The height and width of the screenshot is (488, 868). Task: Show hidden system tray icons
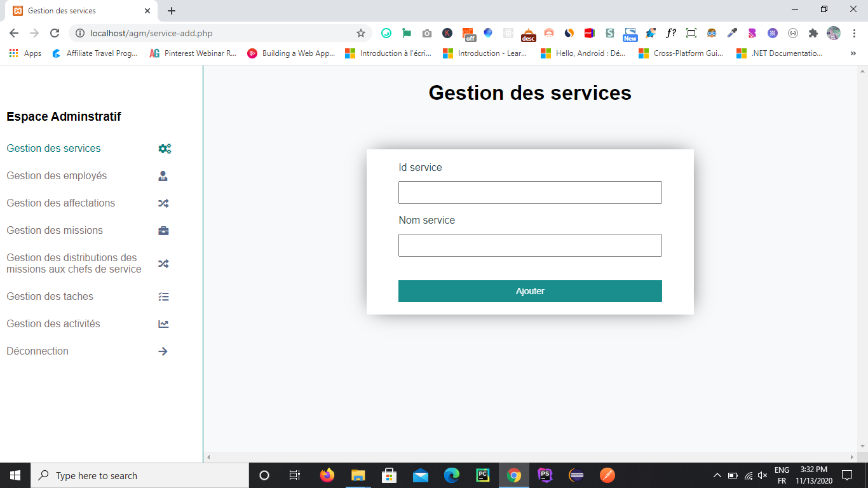point(717,475)
